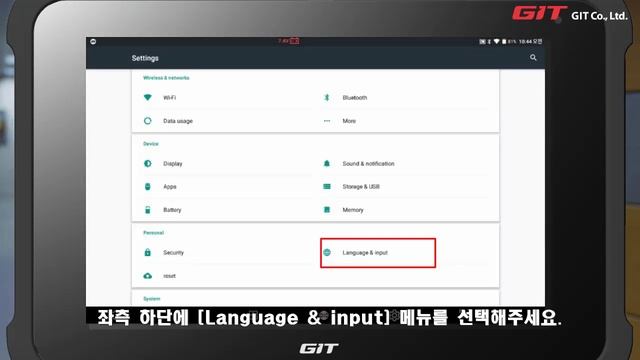
Task: Tap the Sound & notification bell icon
Action: [x=327, y=164]
